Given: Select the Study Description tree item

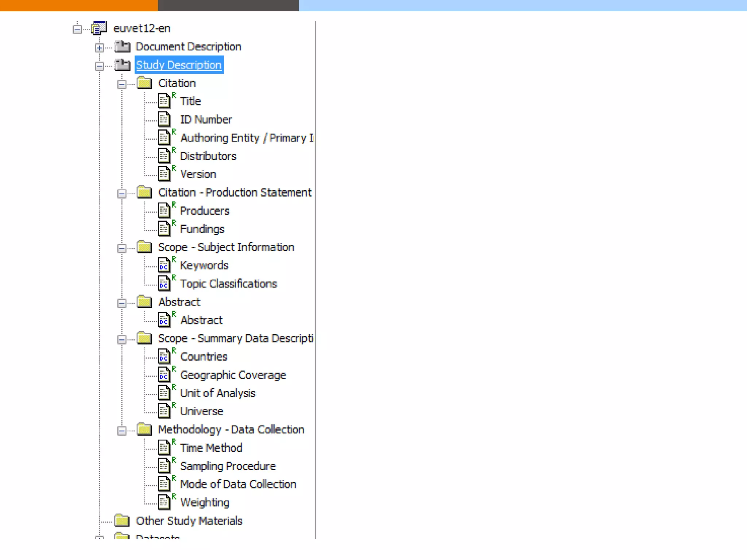Looking at the screenshot, I should [179, 65].
